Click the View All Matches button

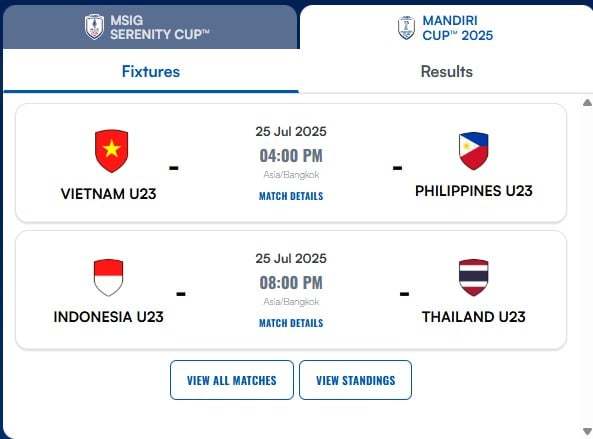coord(232,380)
